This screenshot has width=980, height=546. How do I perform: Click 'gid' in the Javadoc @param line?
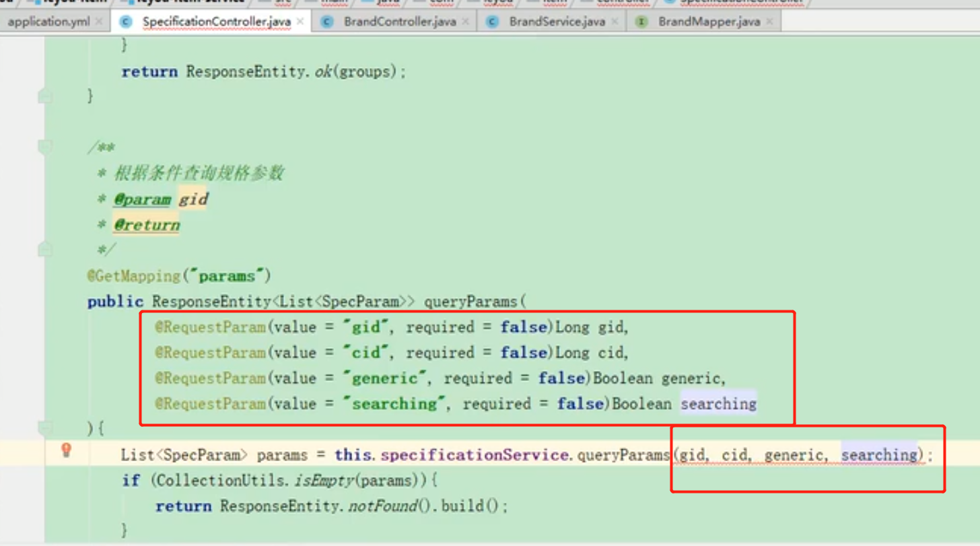click(x=193, y=200)
